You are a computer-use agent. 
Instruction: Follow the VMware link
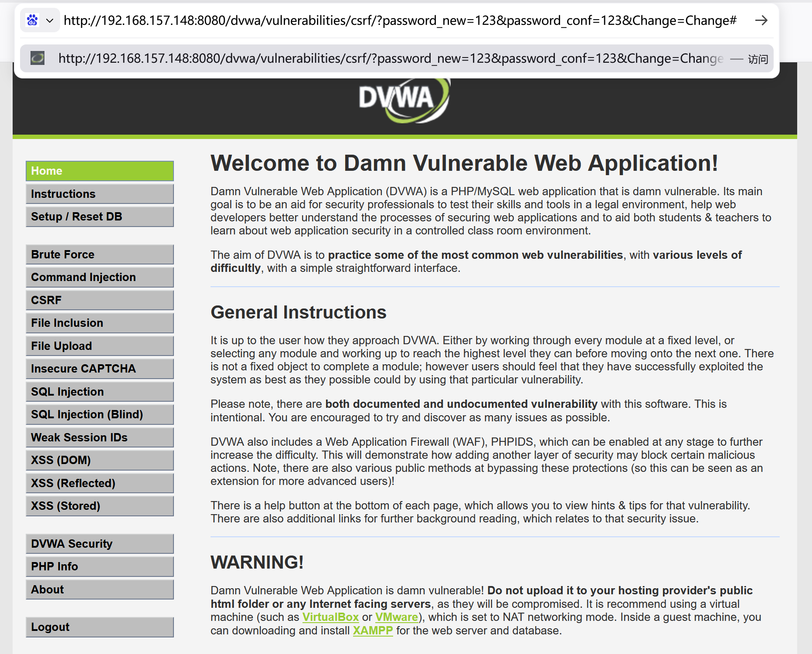tap(397, 617)
